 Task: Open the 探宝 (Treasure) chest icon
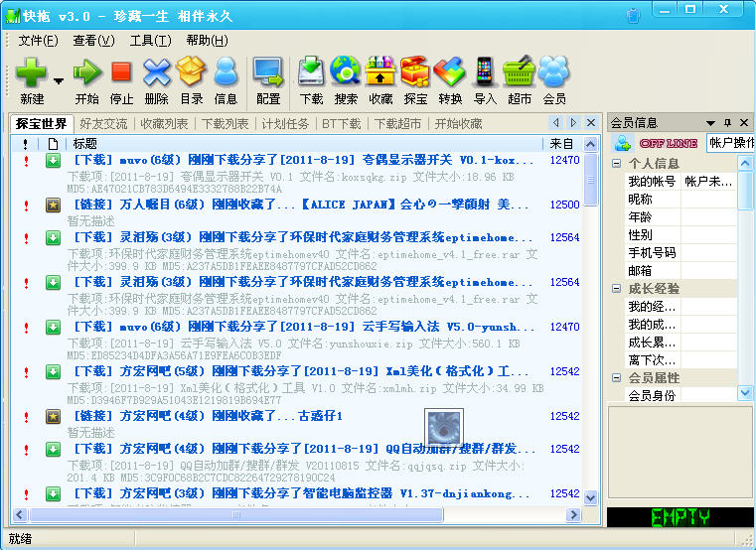point(415,72)
